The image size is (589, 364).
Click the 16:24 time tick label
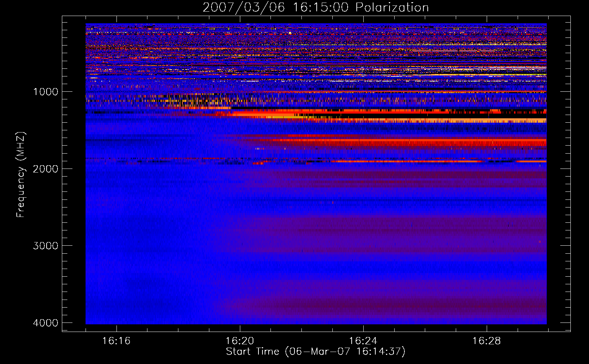(363, 341)
